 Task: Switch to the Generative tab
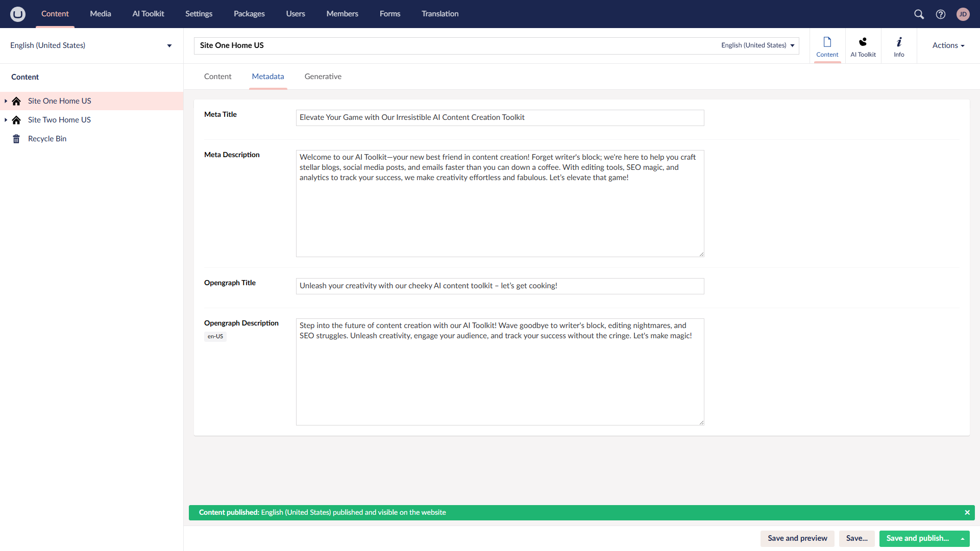click(x=323, y=77)
